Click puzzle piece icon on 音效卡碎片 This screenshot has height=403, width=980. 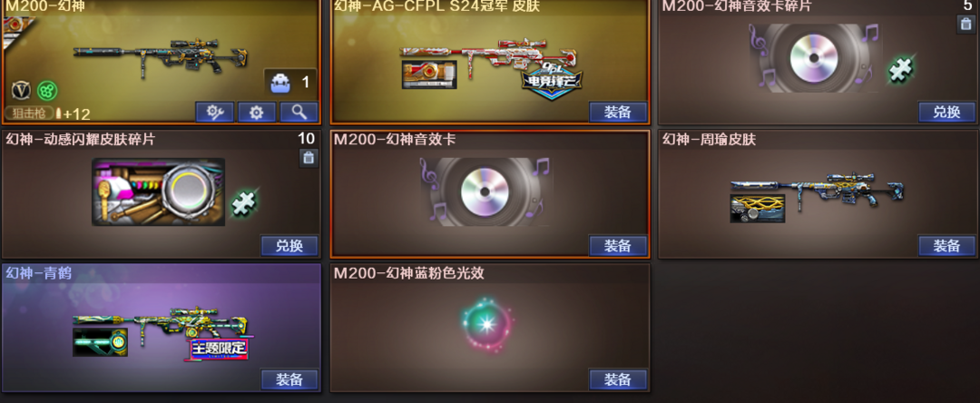click(x=901, y=68)
